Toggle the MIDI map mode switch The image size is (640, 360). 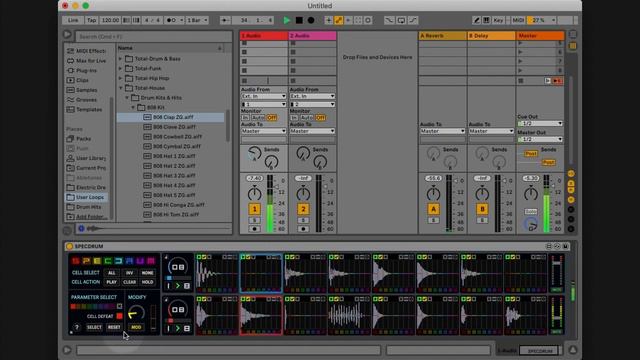click(x=518, y=20)
